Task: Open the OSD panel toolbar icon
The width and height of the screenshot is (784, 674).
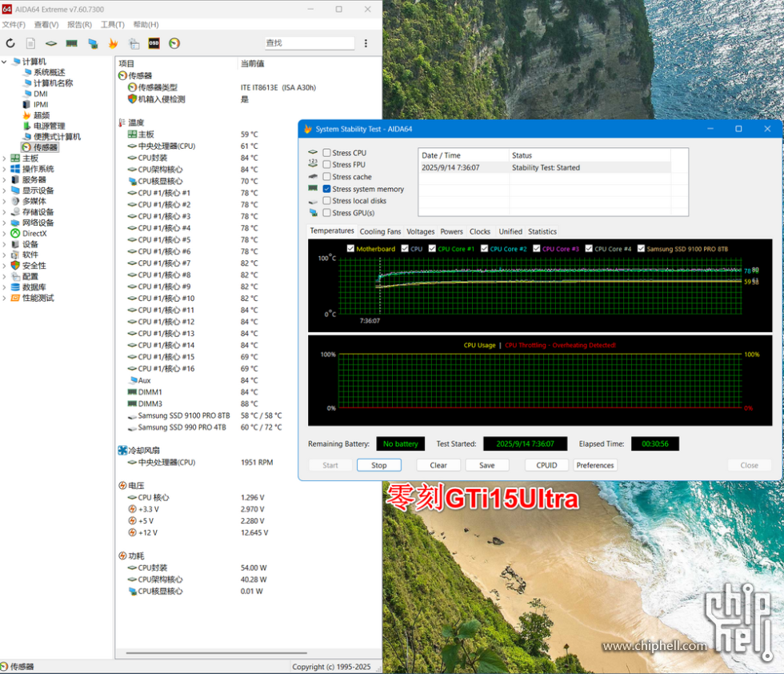Action: tap(154, 43)
